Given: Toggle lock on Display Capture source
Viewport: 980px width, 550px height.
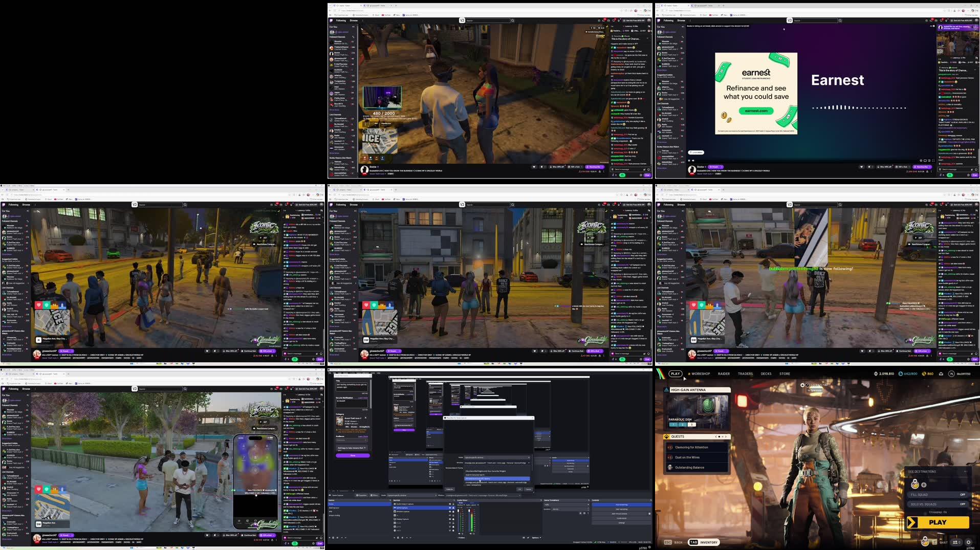Looking at the screenshot, I should click(x=453, y=519).
